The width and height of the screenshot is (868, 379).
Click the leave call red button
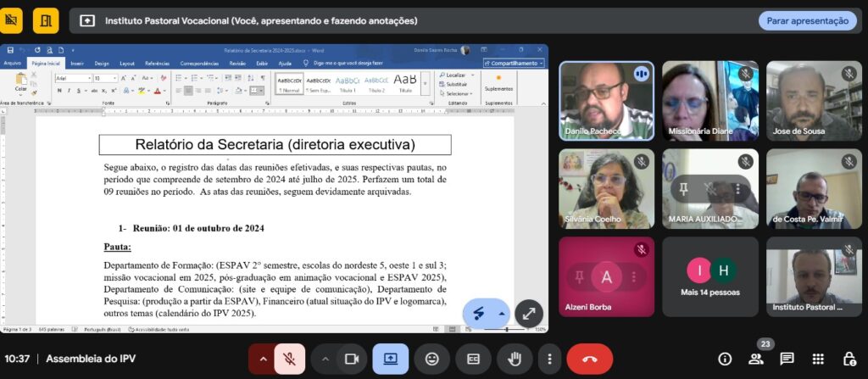click(589, 359)
